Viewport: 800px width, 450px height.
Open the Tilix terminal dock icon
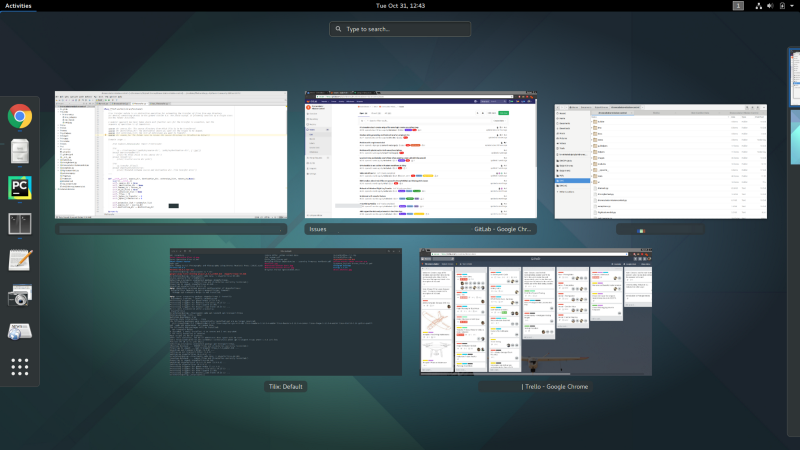coord(20,224)
